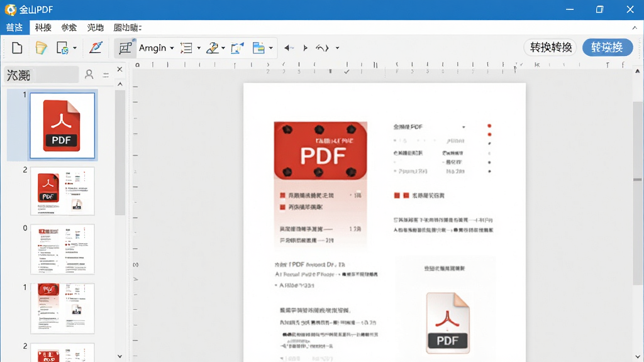Open the Amgin dropdown
Viewport: 644px width, 362px height.
pyautogui.click(x=157, y=48)
